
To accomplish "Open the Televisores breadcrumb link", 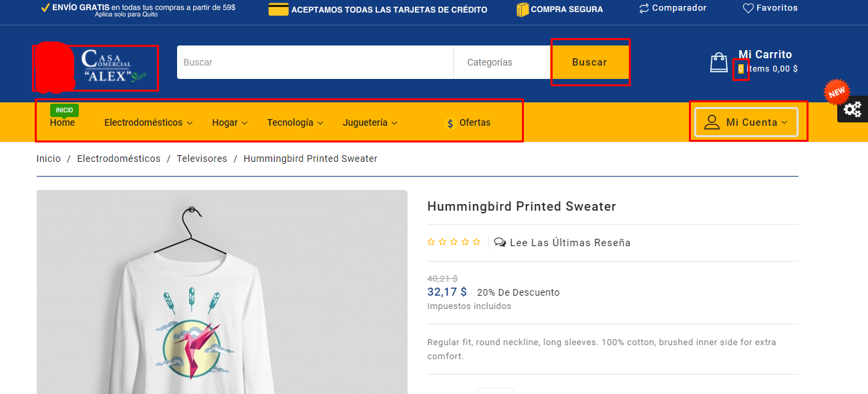I will (x=202, y=159).
